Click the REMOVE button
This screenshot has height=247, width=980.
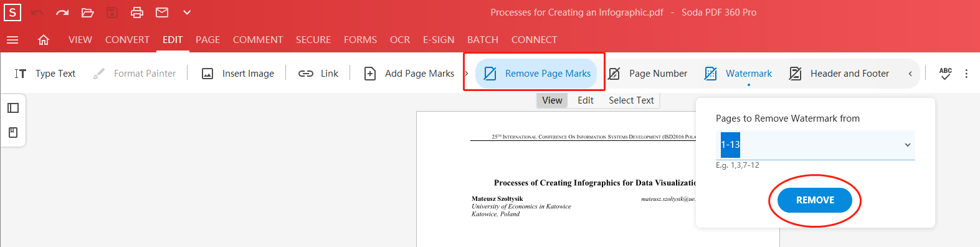pyautogui.click(x=815, y=200)
